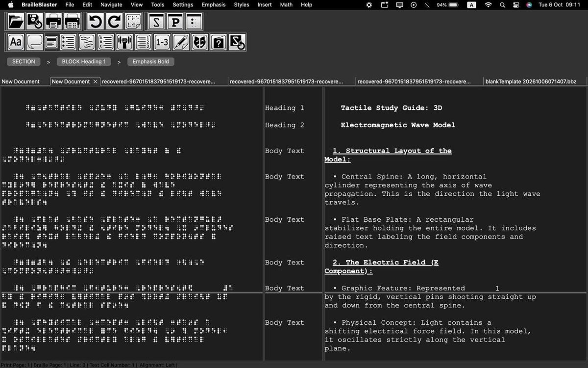Image resolution: width=588 pixels, height=368 pixels.
Task: Redo the last undone edit
Action: pyautogui.click(x=114, y=22)
